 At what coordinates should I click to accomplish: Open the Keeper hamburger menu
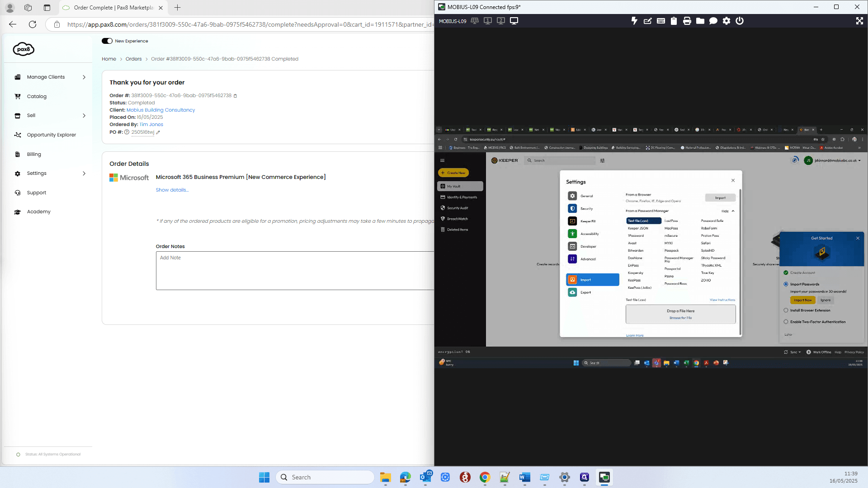point(442,160)
